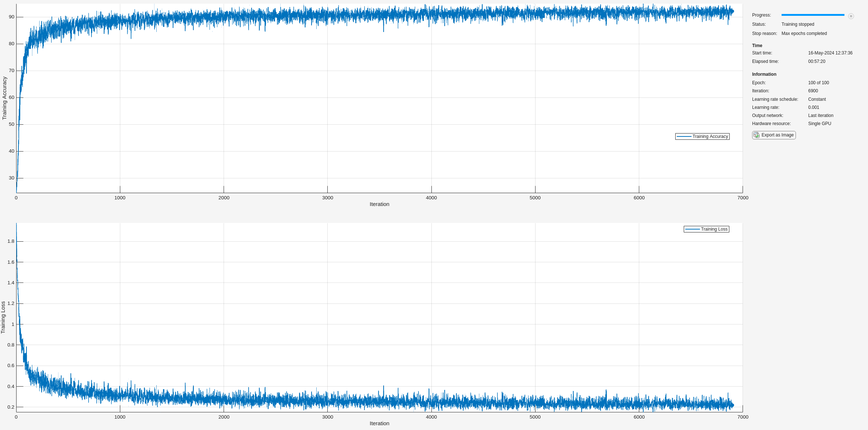Click the Information section heading
Image resolution: width=868 pixels, height=430 pixels.
(x=764, y=74)
